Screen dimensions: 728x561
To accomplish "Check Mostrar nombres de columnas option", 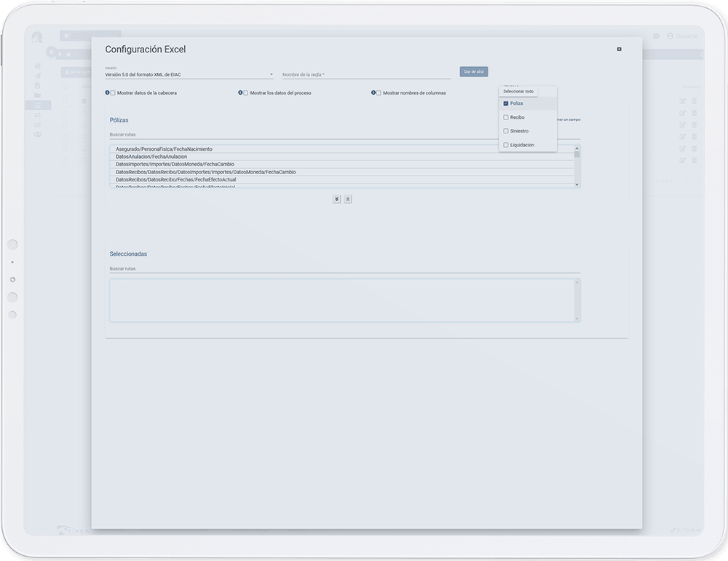I will 379,93.
